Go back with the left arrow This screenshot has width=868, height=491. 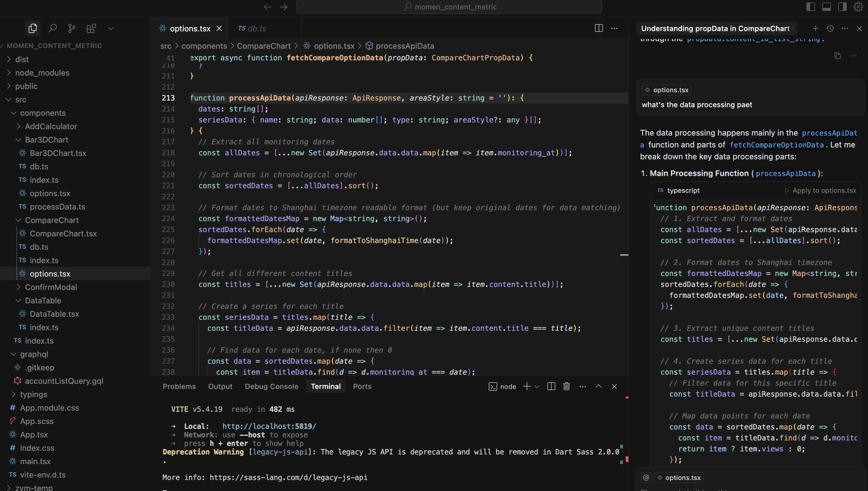267,7
